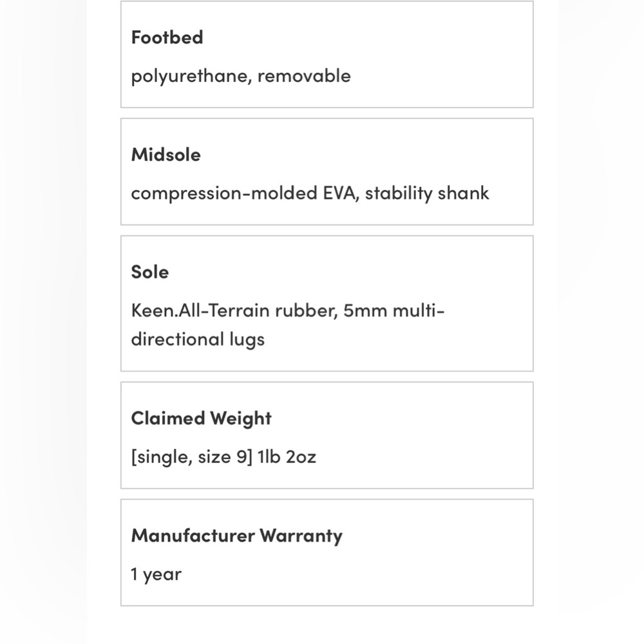644x644 pixels.
Task: Click the word 'stability shank'
Action: [427, 193]
